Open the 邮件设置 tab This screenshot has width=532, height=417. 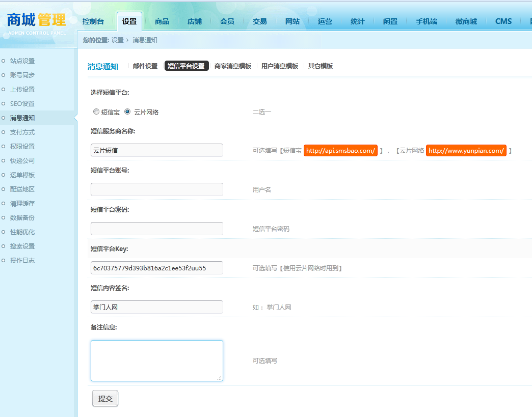145,66
